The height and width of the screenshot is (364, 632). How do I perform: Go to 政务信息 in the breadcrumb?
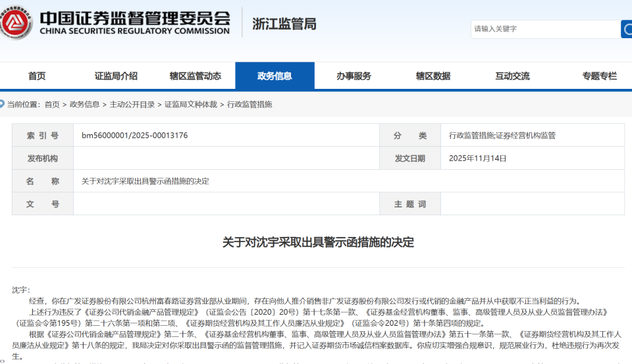pyautogui.click(x=85, y=105)
